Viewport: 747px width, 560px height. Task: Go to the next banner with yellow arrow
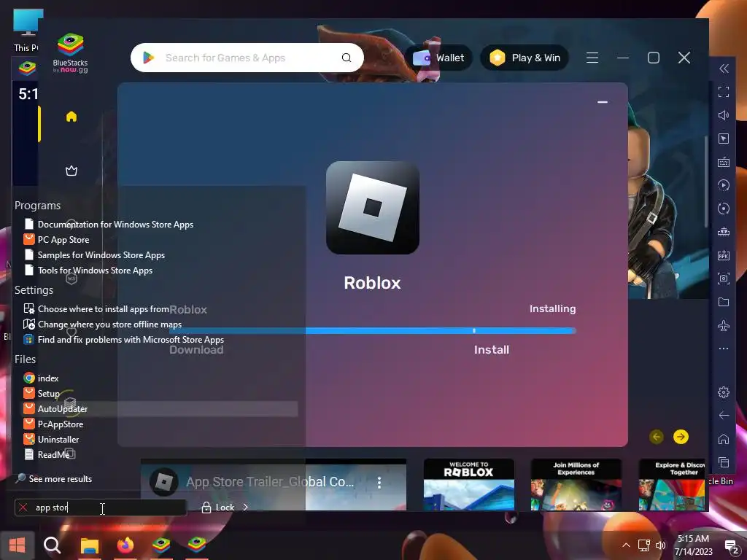(681, 437)
